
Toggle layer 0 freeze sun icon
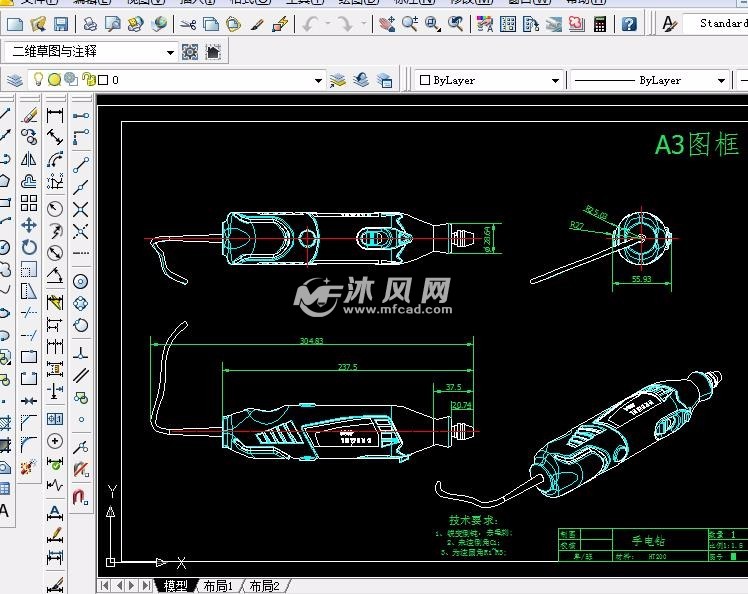click(x=54, y=80)
